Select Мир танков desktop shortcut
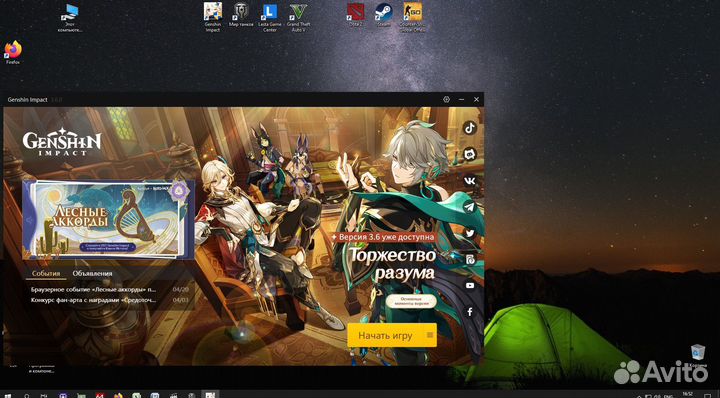Image resolution: width=720 pixels, height=398 pixels. click(x=241, y=15)
